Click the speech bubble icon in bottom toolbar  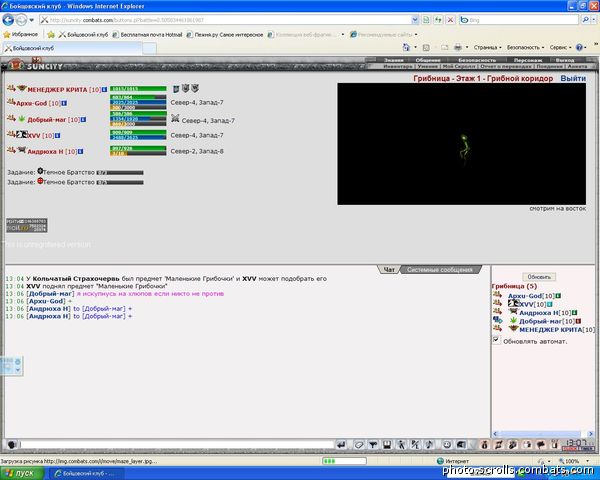(x=541, y=444)
